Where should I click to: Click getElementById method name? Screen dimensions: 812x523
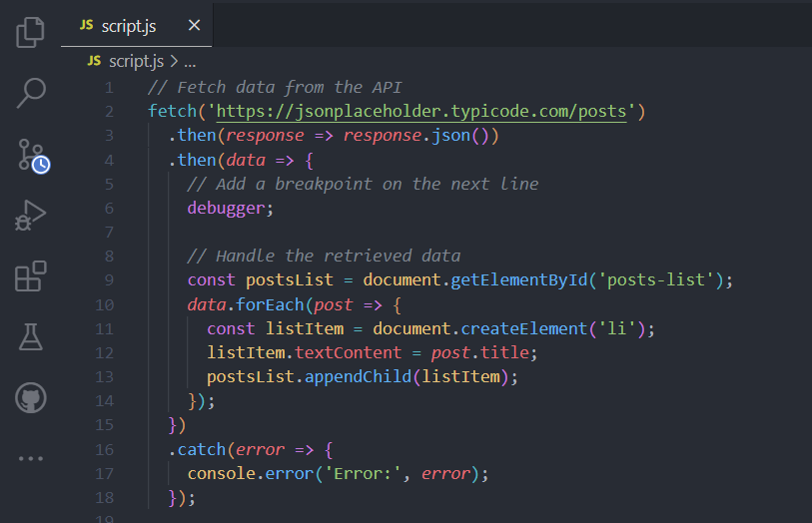click(x=519, y=279)
